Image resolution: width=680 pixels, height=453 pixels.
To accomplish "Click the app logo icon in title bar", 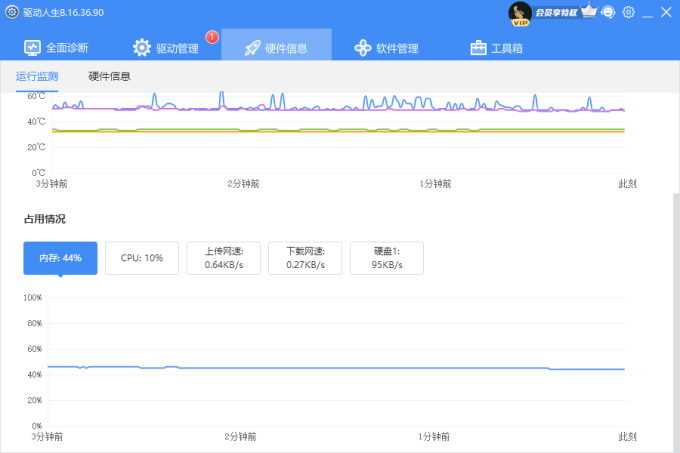I will point(12,12).
